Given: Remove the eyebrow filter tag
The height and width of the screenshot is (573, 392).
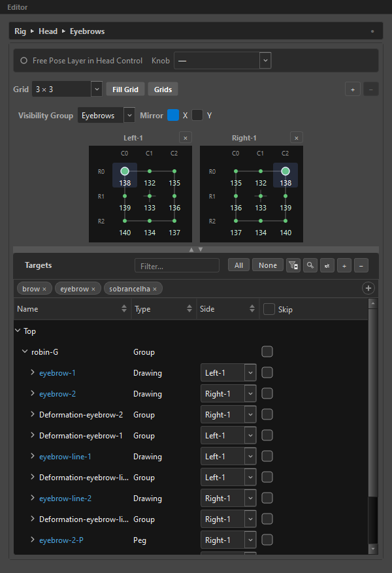Looking at the screenshot, I should click(93, 289).
